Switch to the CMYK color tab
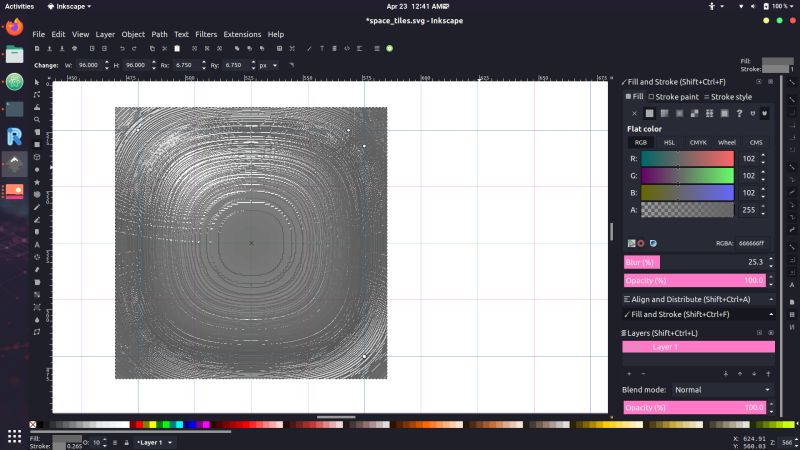800x450 pixels. click(x=698, y=142)
